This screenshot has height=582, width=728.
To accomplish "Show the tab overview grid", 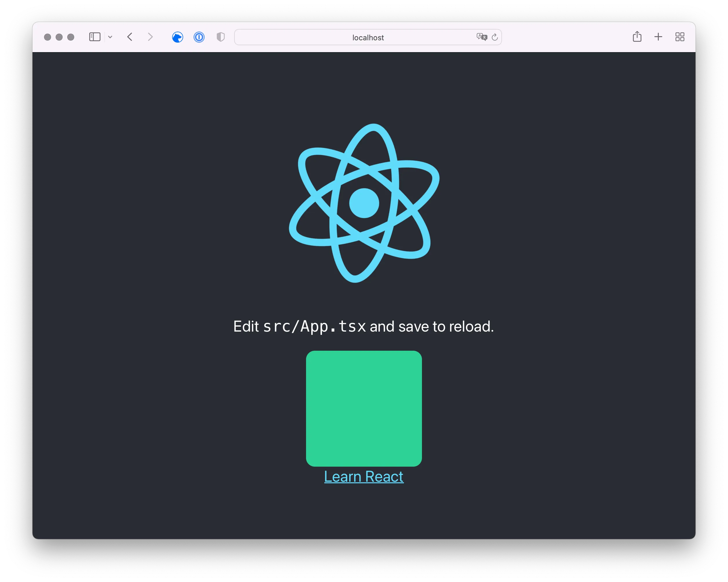I will 679,37.
